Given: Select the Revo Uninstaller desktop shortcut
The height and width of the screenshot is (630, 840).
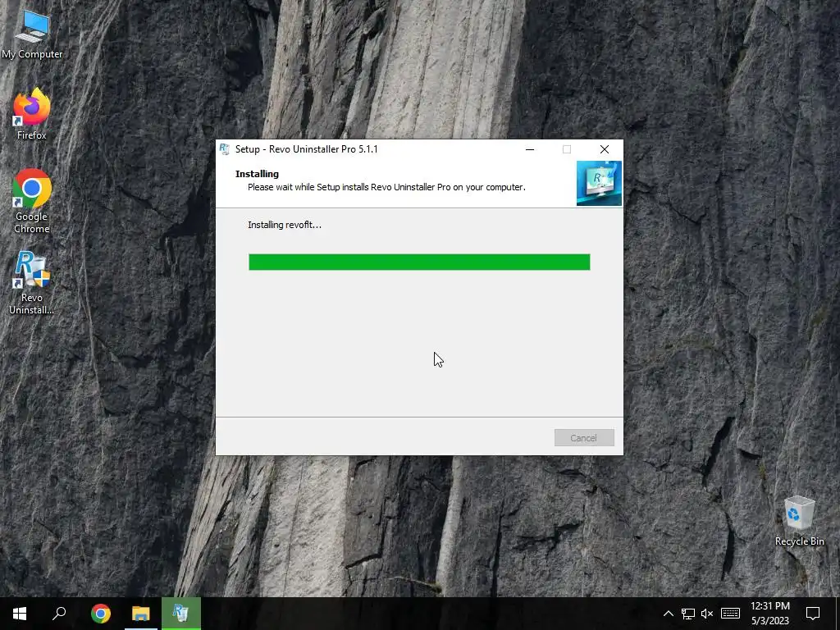Looking at the screenshot, I should click(32, 282).
